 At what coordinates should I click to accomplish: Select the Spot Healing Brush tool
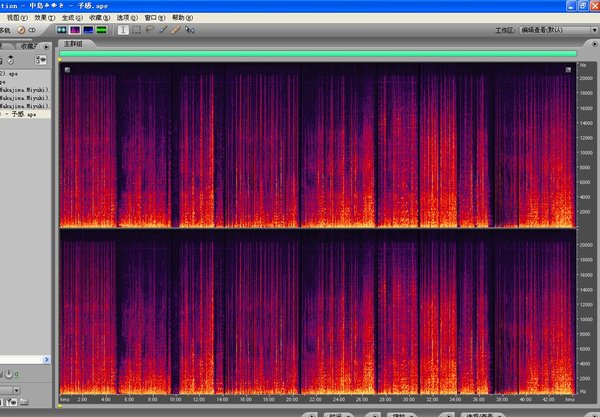[176, 30]
